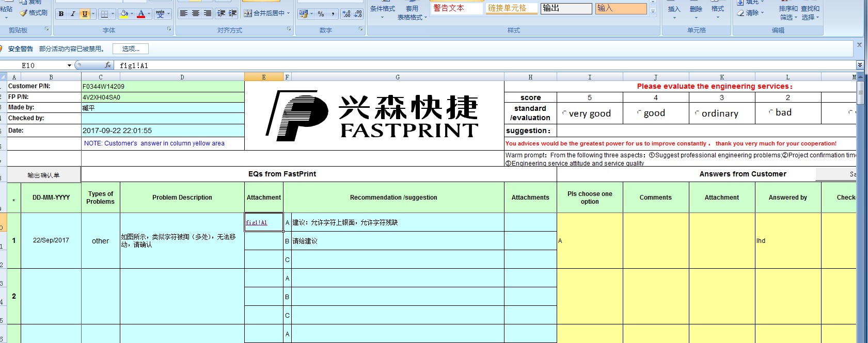
Task: Apply red font color with the A icon
Action: pyautogui.click(x=141, y=14)
